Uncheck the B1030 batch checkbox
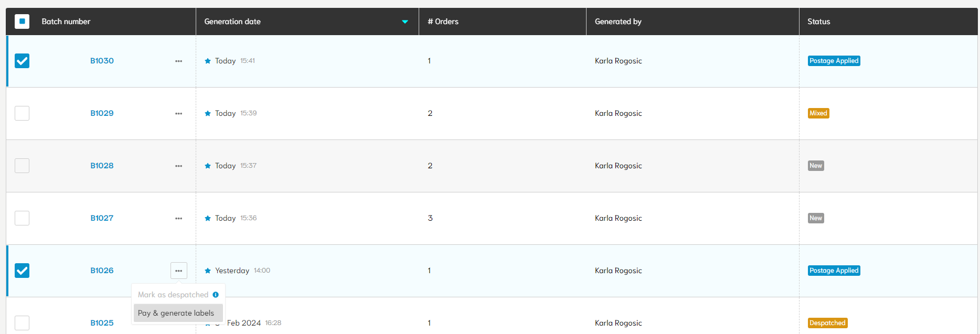 [x=22, y=61]
